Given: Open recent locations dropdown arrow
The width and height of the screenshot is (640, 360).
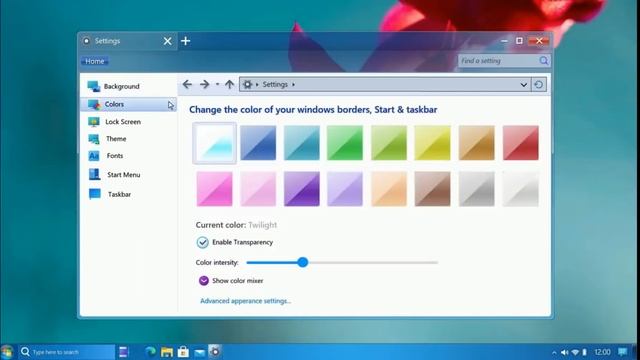Looking at the screenshot, I should pos(218,84).
